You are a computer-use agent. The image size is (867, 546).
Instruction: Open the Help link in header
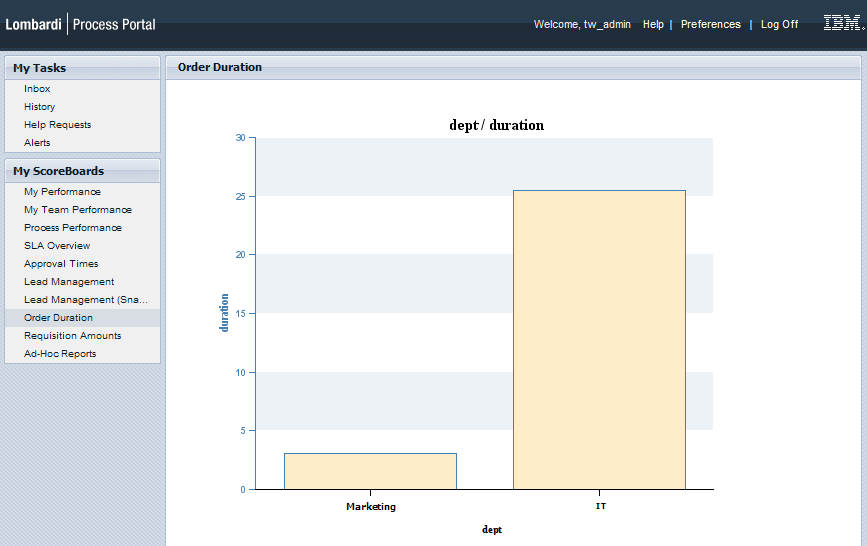coord(653,24)
